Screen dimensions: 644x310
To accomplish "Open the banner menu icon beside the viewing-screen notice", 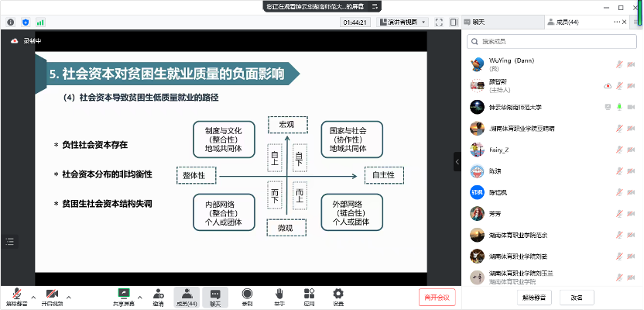I will [x=375, y=5].
